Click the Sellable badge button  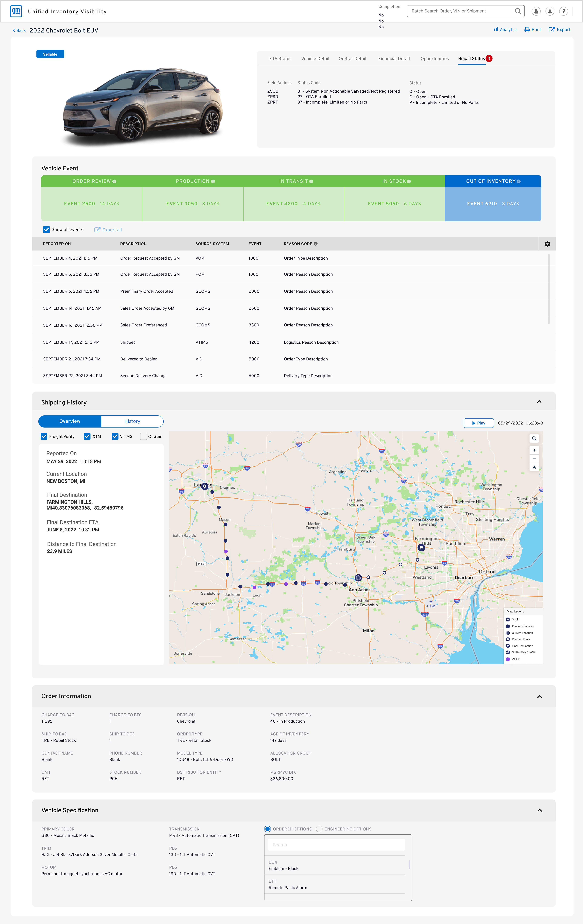tap(50, 54)
